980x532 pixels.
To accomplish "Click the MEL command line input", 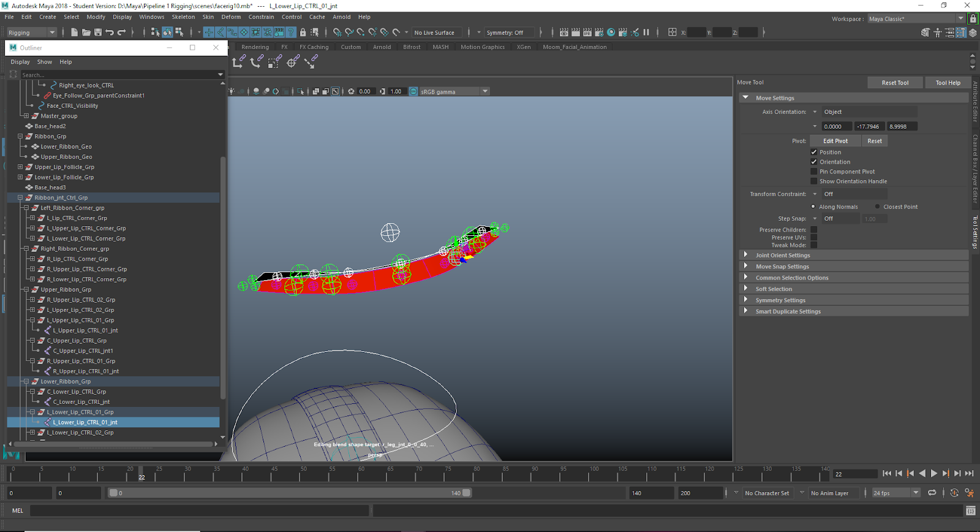I will point(200,511).
